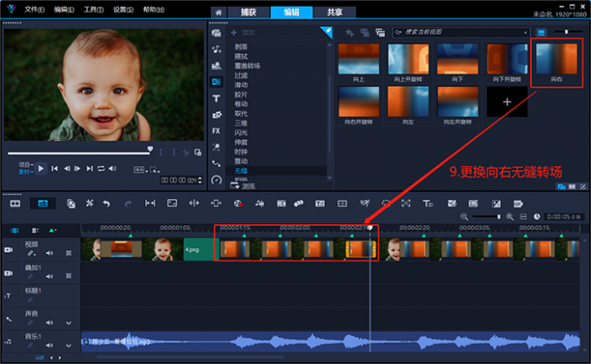Switch to timeline view mode button
The image size is (591, 364).
click(43, 203)
